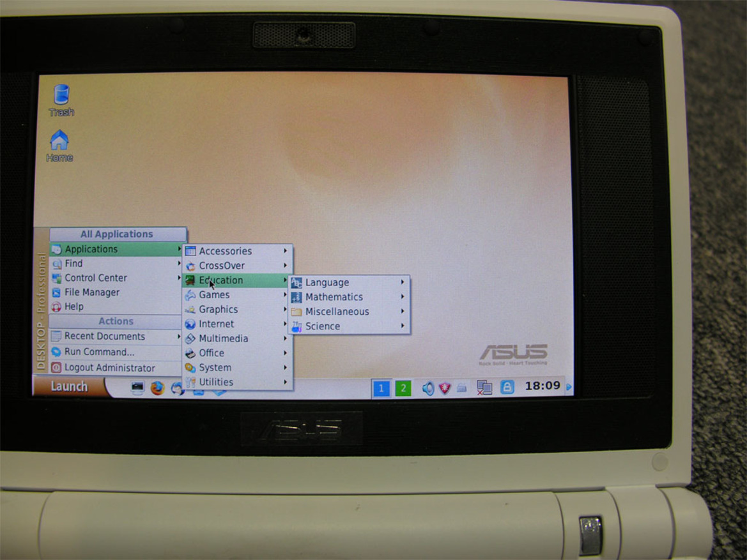The image size is (747, 560).
Task: Launch Thunderbird from the taskbar
Action: [x=177, y=389]
